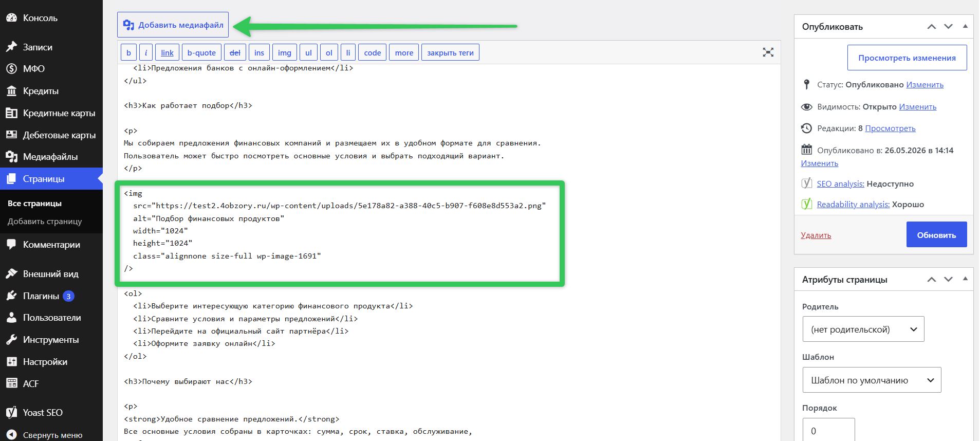Viewport: 980px width, 441px height.
Task: Click Изменить link under publish date
Action: click(819, 163)
